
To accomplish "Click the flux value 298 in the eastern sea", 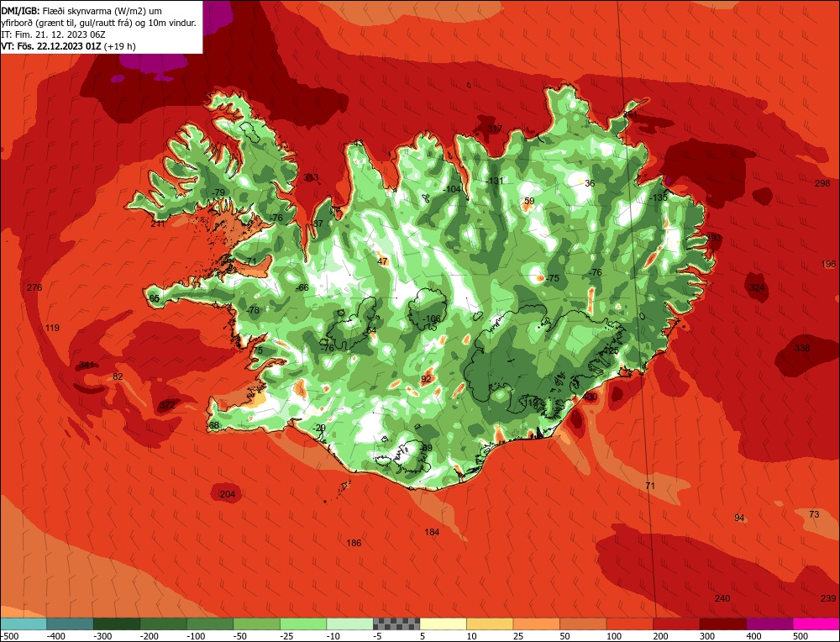I will click(822, 183).
